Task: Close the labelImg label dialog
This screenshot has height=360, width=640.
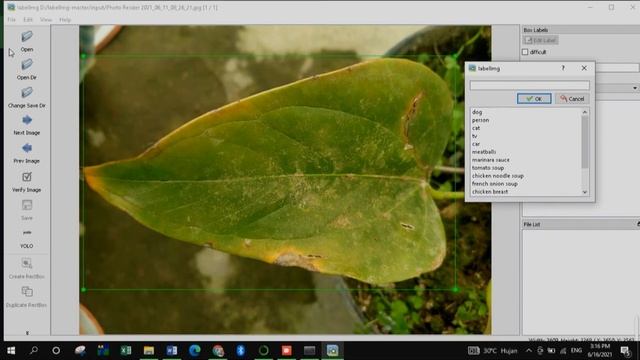Action: (x=584, y=68)
